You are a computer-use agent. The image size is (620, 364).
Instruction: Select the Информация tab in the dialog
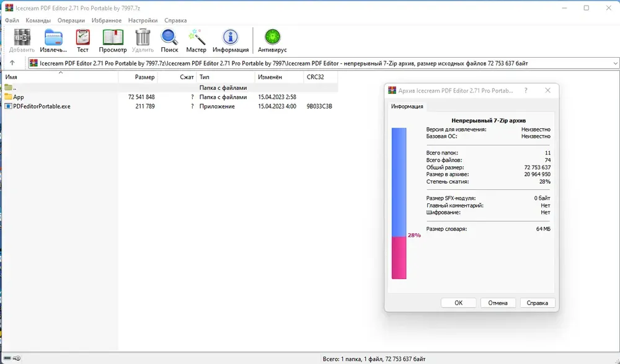coord(407,107)
